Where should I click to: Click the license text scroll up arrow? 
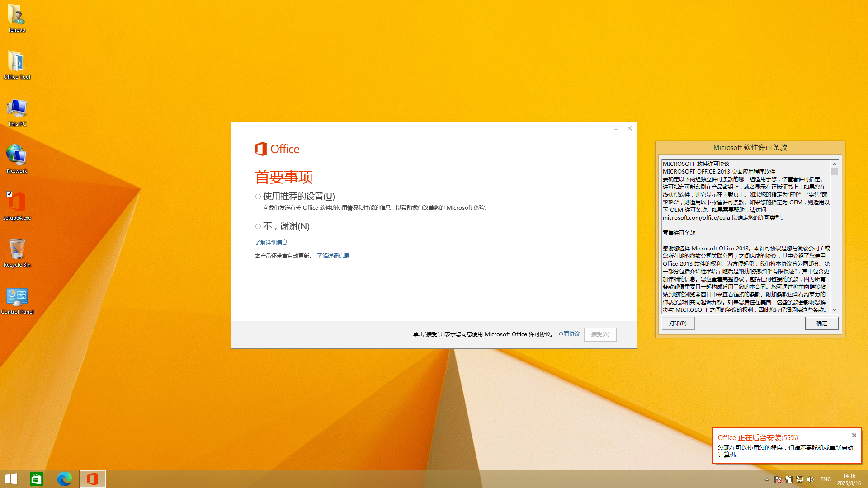tap(834, 164)
